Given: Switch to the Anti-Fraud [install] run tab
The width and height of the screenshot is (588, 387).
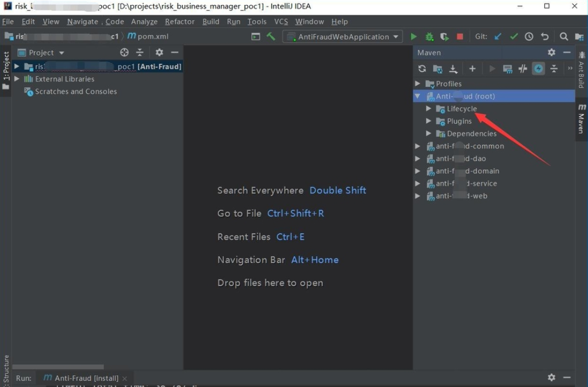Looking at the screenshot, I should [86, 378].
